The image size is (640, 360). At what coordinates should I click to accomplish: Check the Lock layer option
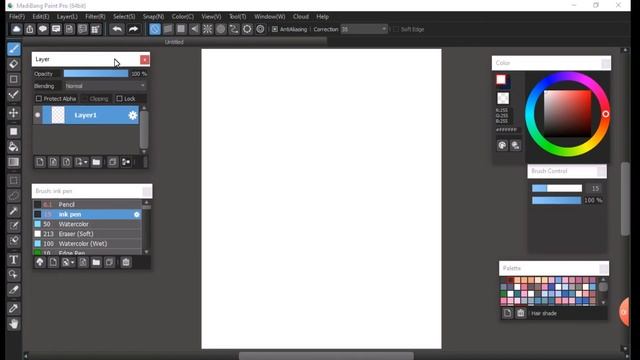[119, 98]
